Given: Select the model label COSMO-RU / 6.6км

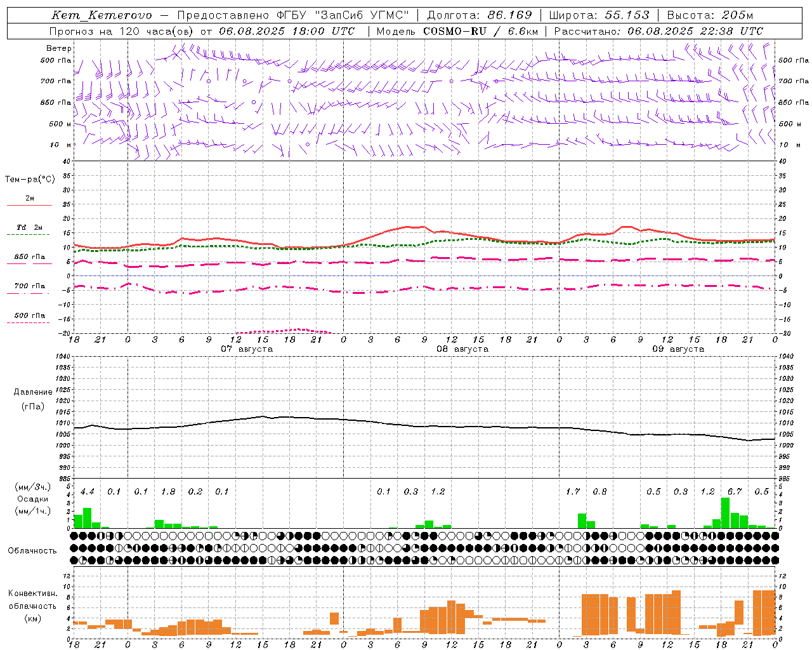Looking at the screenshot, I should (481, 31).
